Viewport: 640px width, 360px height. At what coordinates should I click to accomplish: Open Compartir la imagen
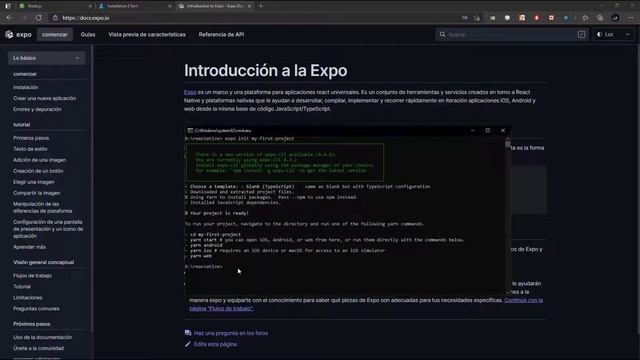[36, 193]
